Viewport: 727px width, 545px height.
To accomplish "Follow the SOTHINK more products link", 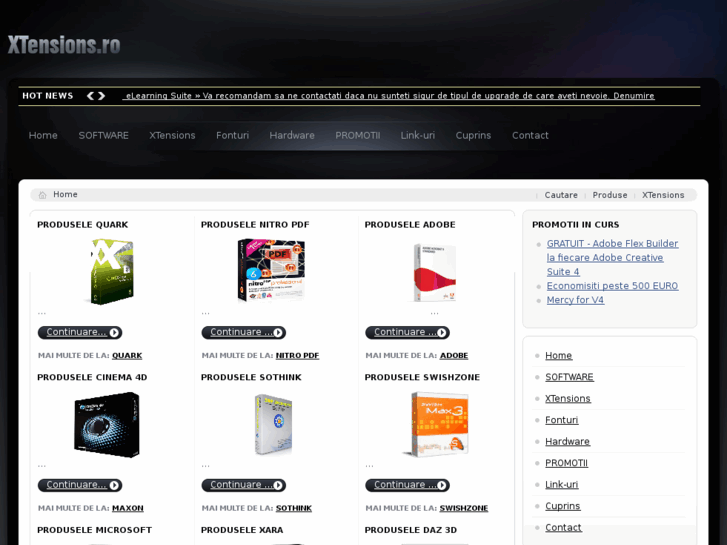I will (293, 508).
